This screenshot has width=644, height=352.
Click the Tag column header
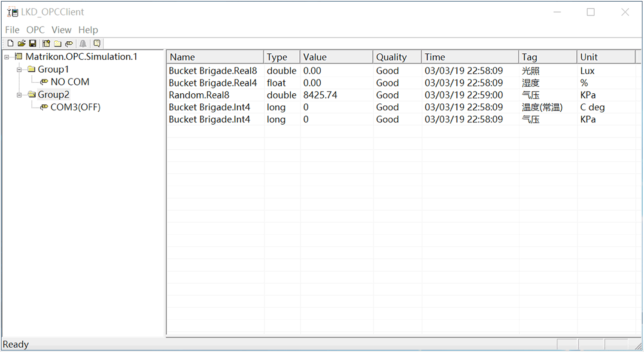pyautogui.click(x=548, y=57)
